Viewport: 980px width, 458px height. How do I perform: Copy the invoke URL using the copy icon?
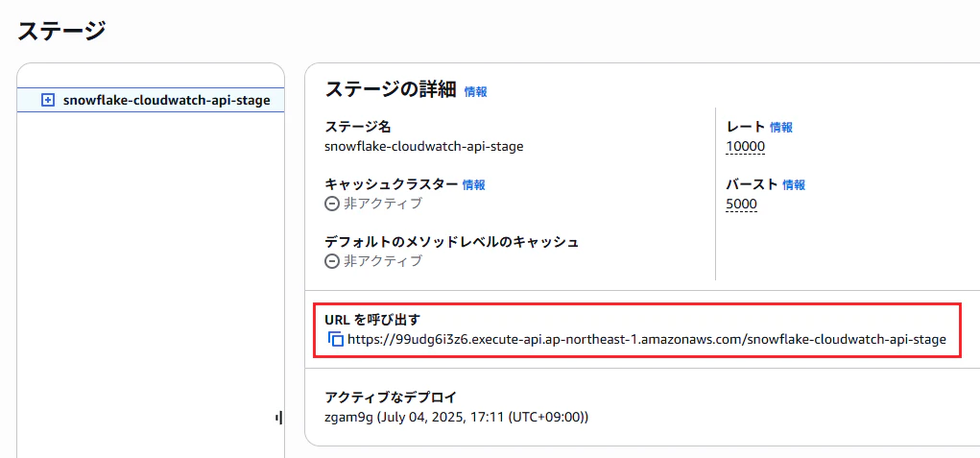click(336, 339)
